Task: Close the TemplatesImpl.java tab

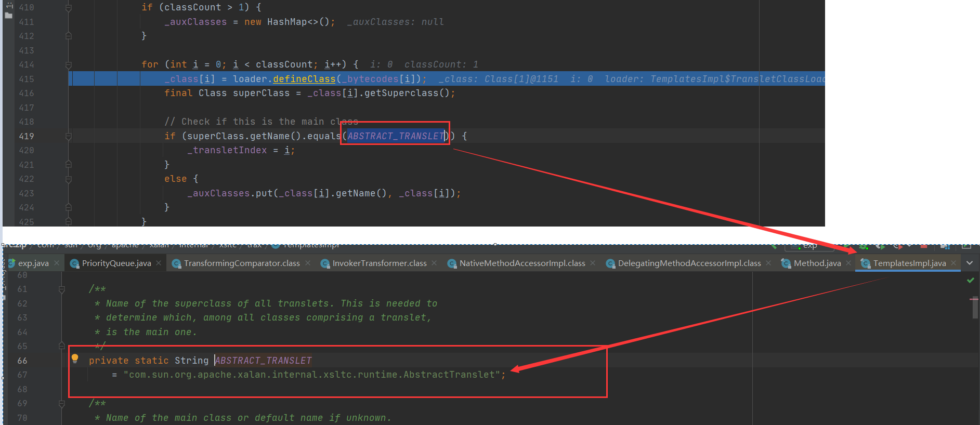Action: click(x=953, y=263)
